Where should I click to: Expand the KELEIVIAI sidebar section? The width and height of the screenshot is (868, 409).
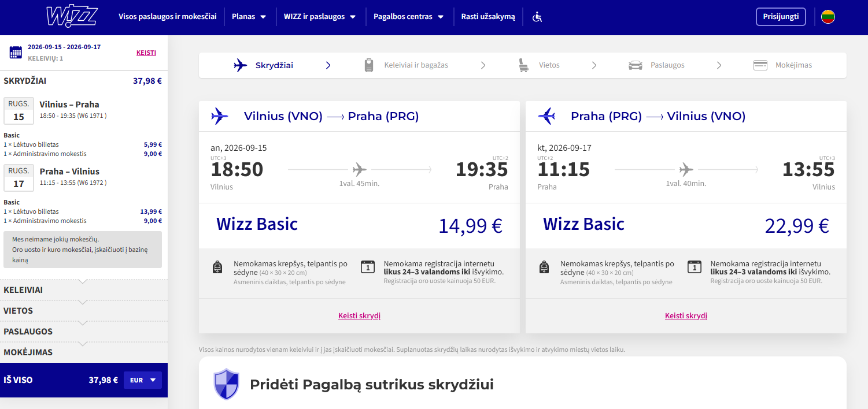pos(84,290)
